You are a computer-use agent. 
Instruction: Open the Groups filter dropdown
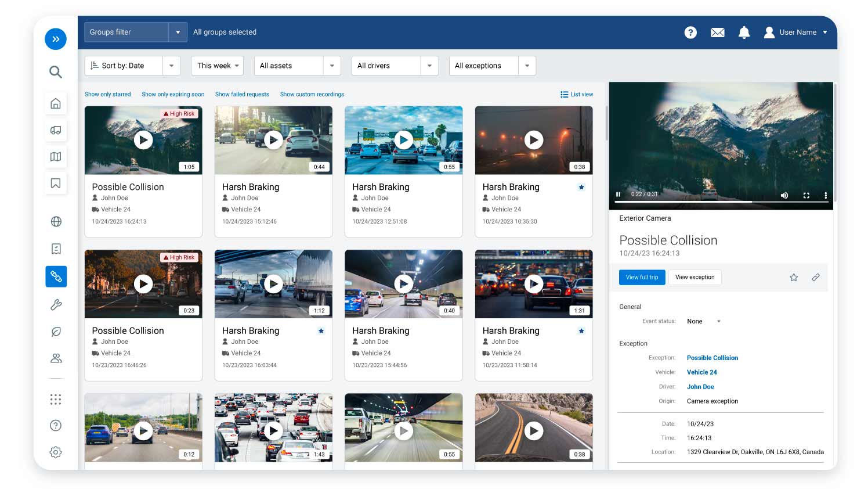(x=178, y=33)
